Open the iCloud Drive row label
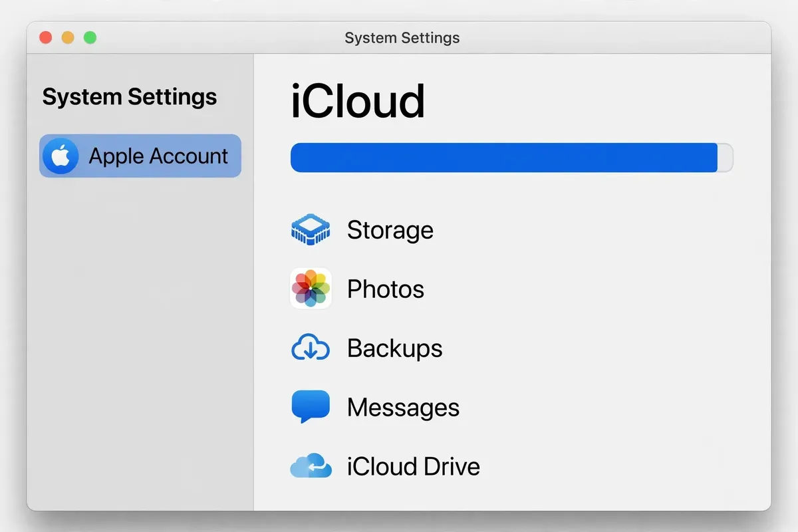798x532 pixels. pyautogui.click(x=414, y=466)
